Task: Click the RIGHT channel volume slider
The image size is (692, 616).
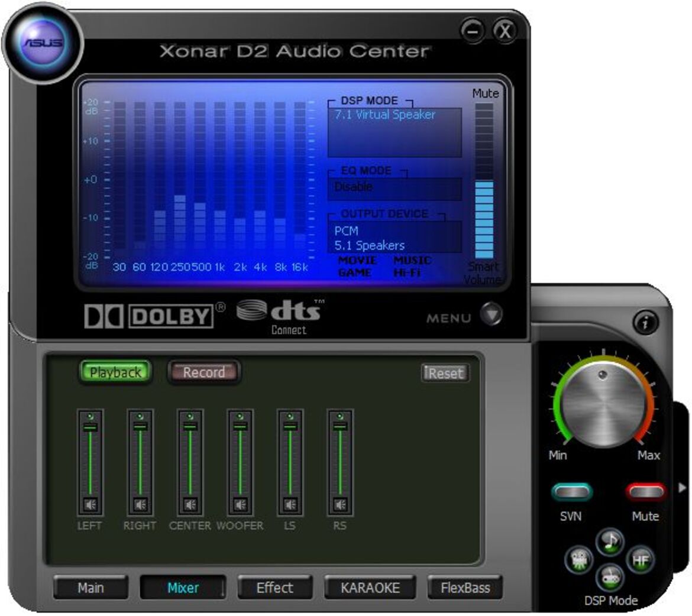Action: click(x=140, y=459)
